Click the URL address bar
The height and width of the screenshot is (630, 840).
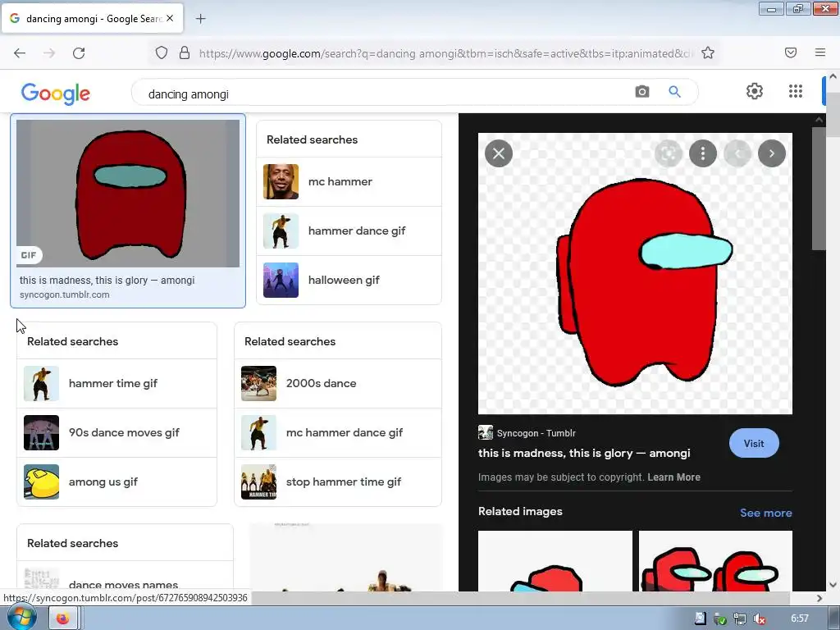pos(445,53)
